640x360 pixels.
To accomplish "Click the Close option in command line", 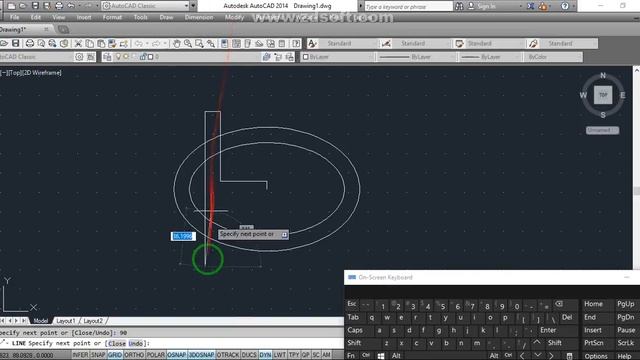I will 117,343.
